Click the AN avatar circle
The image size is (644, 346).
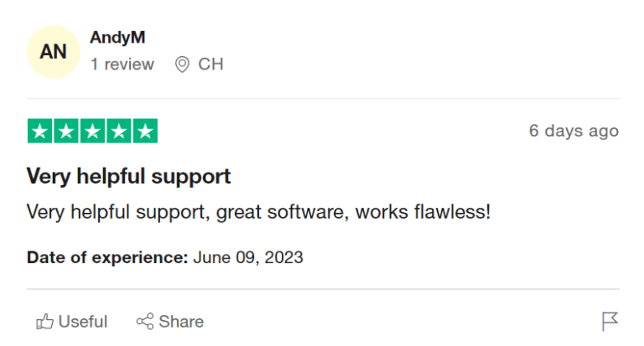tap(54, 52)
